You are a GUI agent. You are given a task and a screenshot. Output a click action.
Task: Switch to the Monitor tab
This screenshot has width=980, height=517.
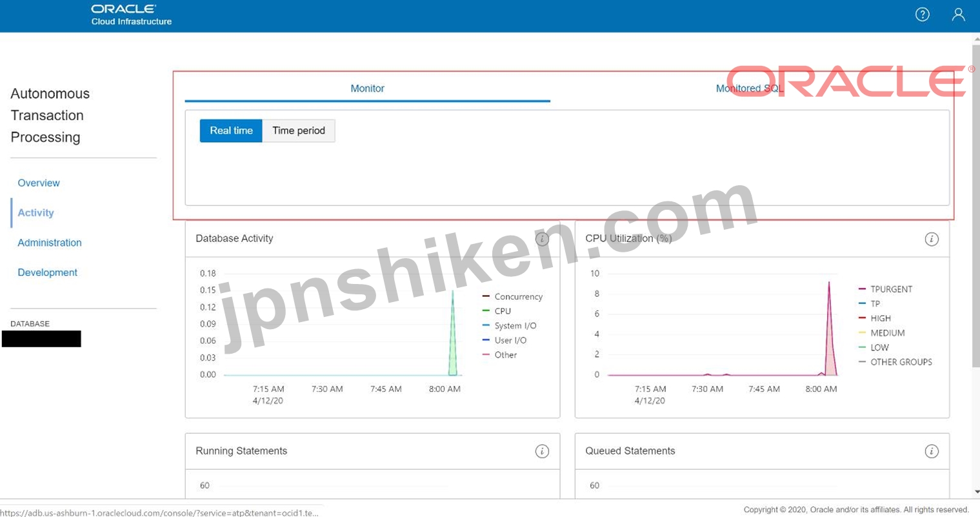tap(367, 88)
